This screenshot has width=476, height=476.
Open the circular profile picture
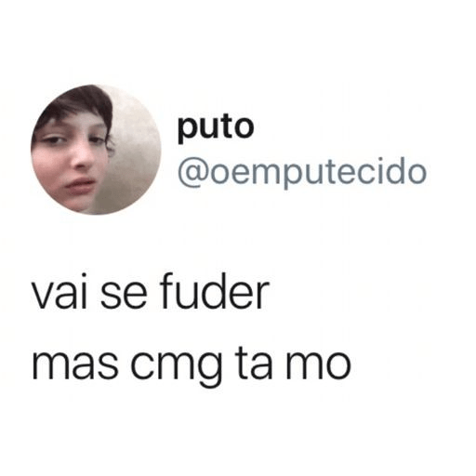click(96, 150)
